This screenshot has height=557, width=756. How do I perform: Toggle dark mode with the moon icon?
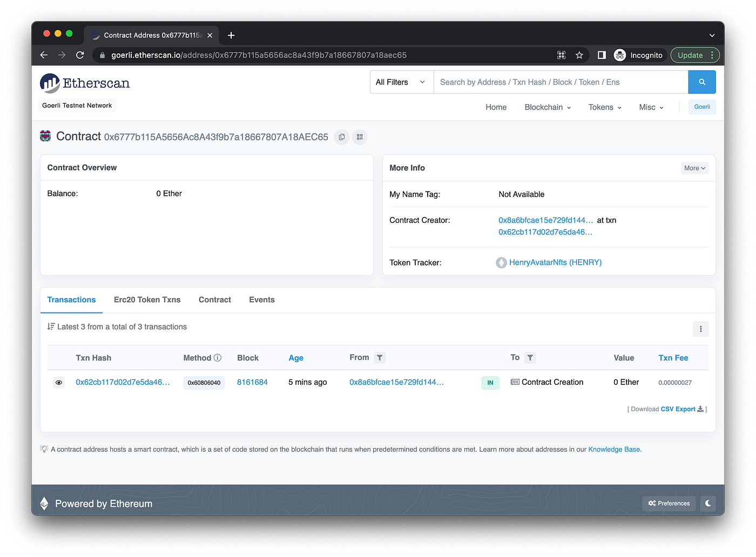708,504
